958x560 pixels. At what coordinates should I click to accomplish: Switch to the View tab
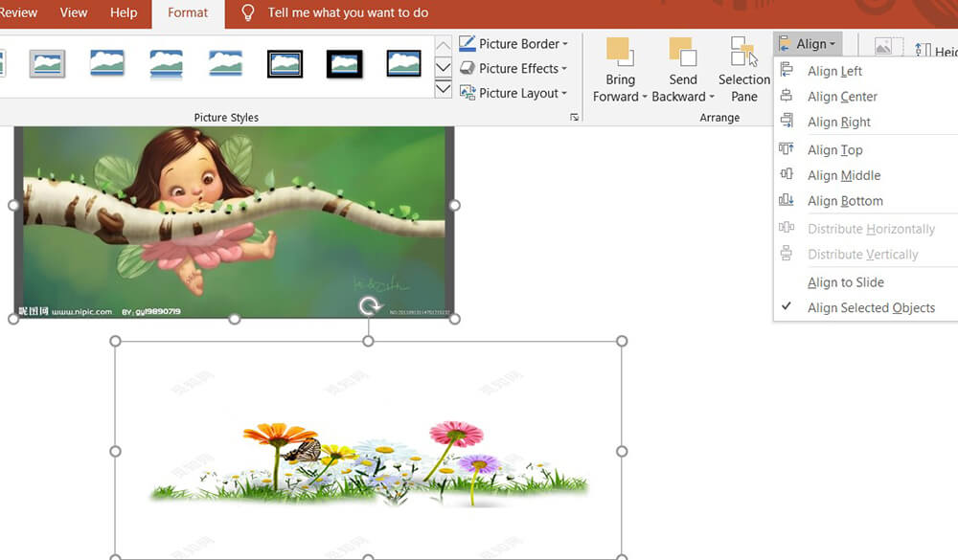(x=74, y=13)
